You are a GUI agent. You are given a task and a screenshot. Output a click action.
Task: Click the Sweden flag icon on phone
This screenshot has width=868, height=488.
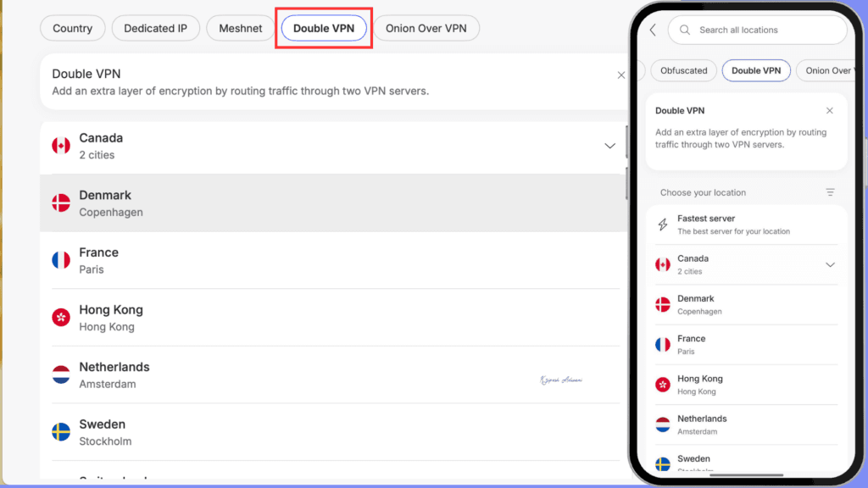coord(663,464)
